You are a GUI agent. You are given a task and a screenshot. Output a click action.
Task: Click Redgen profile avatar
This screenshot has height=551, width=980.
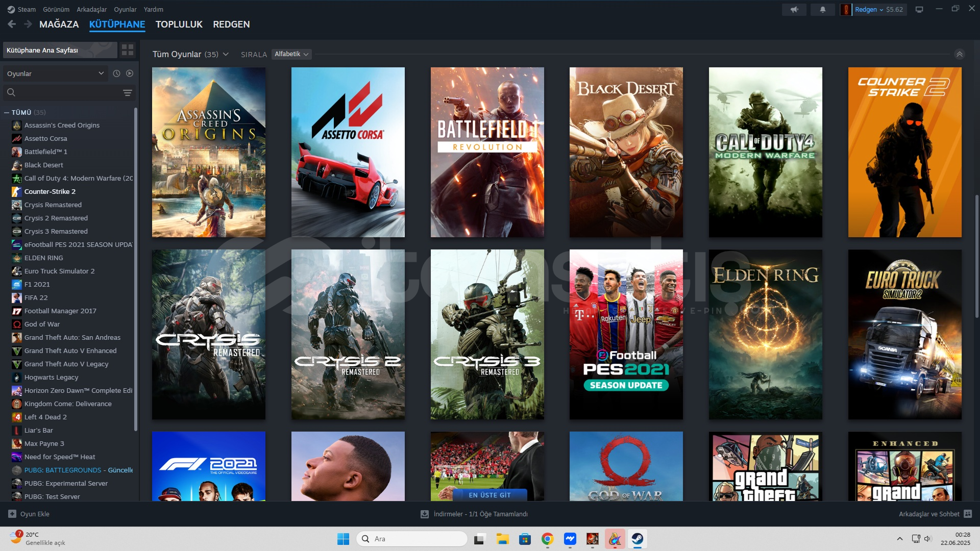846,9
